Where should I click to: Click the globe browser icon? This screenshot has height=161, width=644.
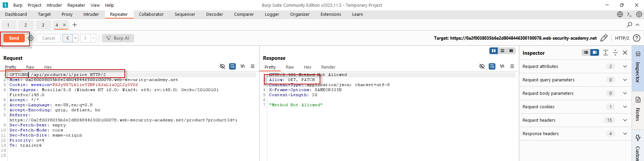[x=620, y=14]
